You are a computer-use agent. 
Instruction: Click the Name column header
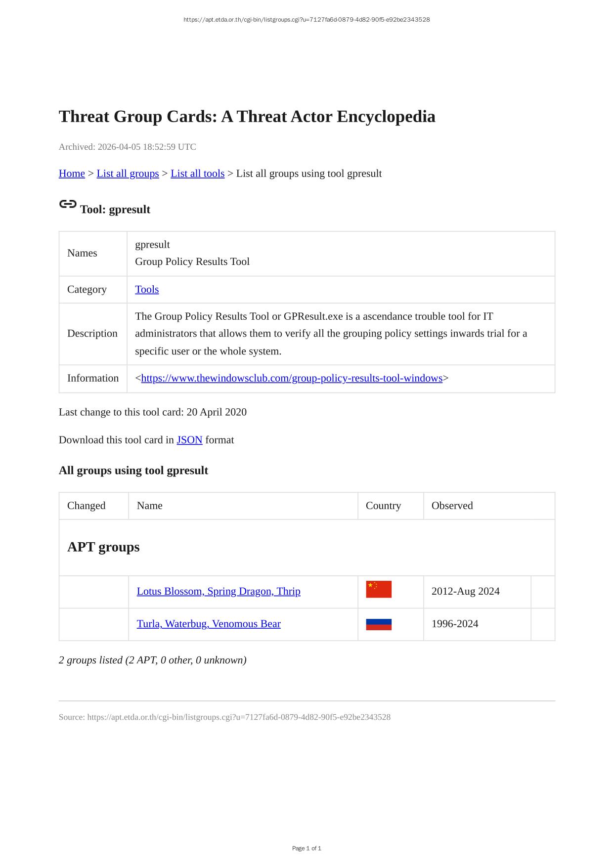tap(150, 506)
